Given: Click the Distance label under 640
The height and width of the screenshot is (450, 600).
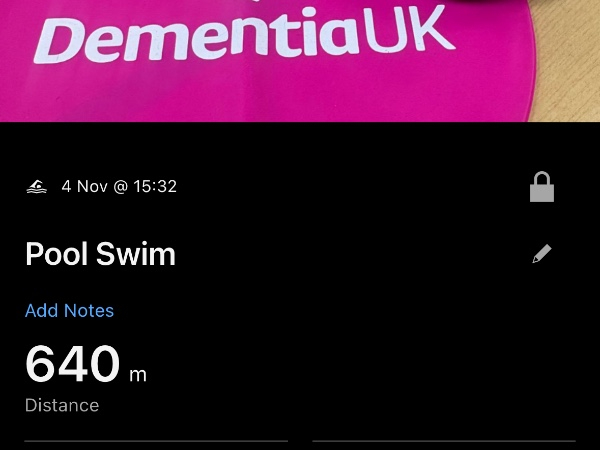Looking at the screenshot, I should [62, 406].
